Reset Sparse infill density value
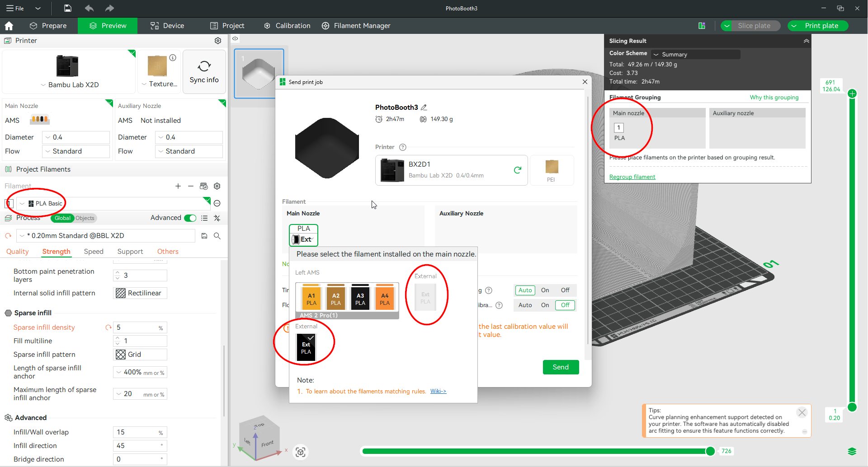The image size is (868, 467). [x=108, y=327]
